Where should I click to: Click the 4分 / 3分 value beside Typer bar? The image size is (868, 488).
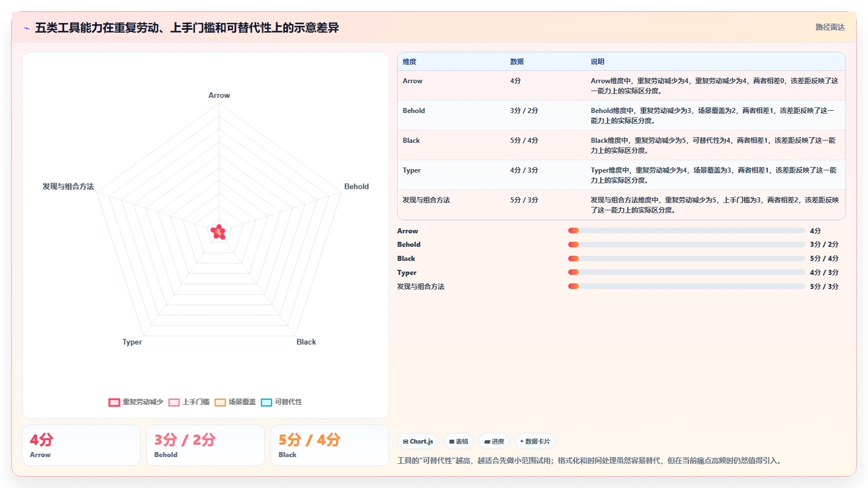[824, 273]
